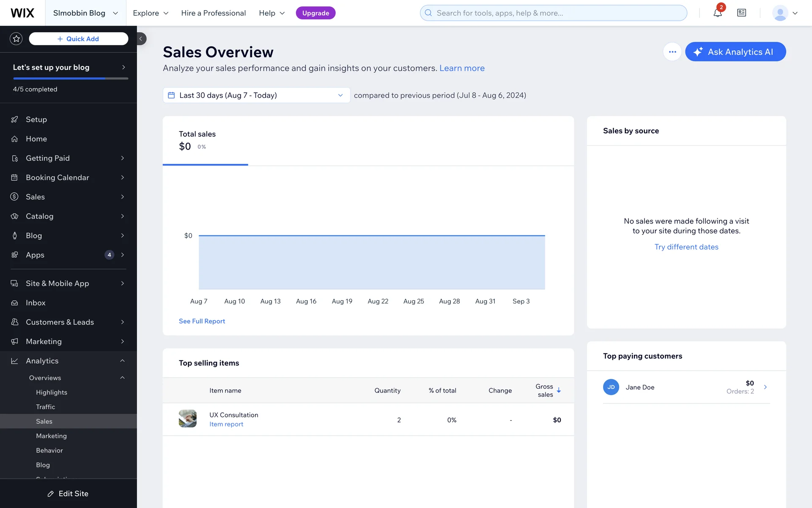Image resolution: width=812 pixels, height=508 pixels.
Task: Open the user account avatar menu
Action: click(785, 13)
